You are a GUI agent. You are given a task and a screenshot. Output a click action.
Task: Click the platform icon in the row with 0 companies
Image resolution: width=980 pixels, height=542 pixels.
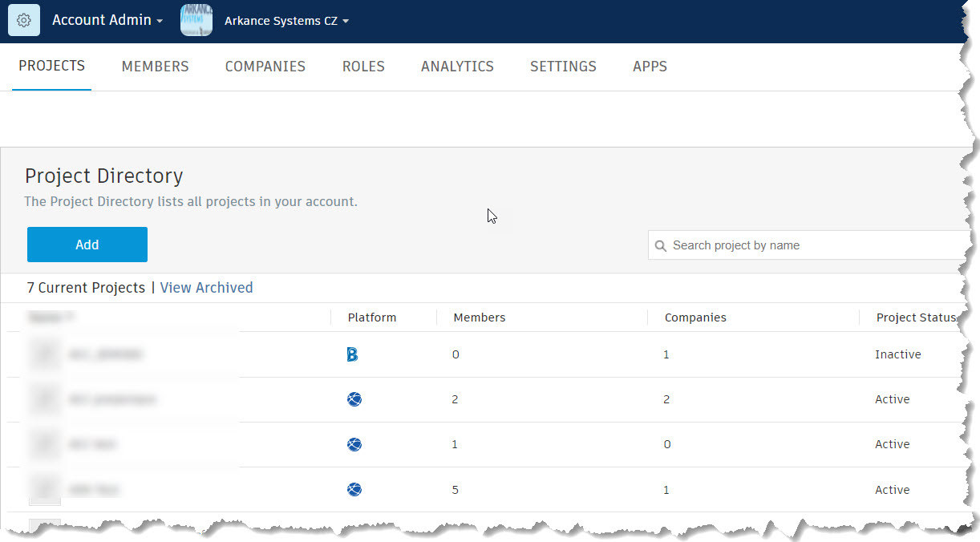point(354,444)
